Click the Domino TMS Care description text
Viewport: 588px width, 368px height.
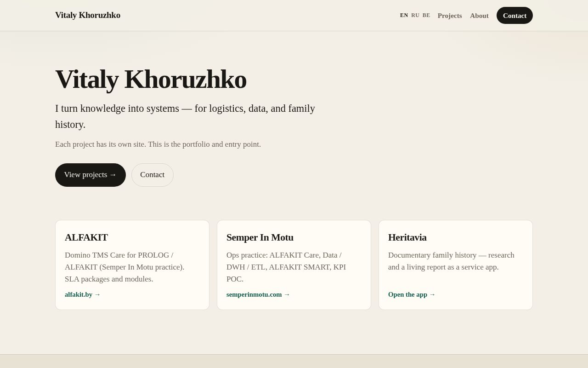pyautogui.click(x=124, y=267)
